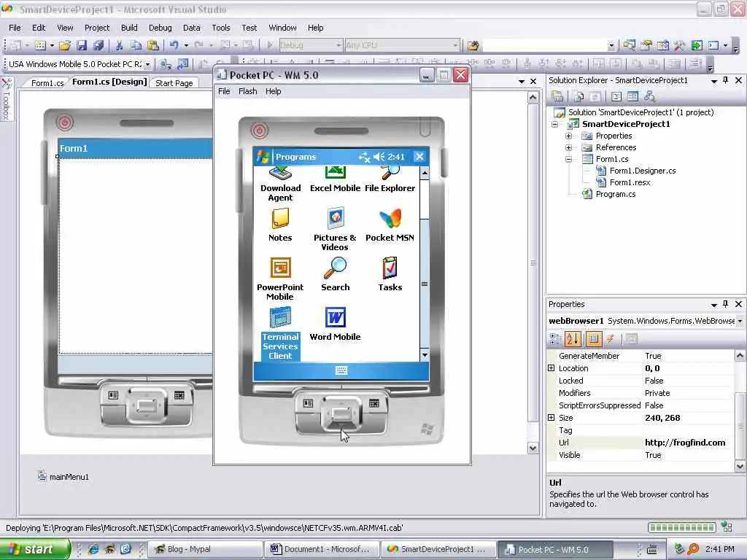
Task: Click Show All Files in Solution Explorer
Action: click(578, 97)
